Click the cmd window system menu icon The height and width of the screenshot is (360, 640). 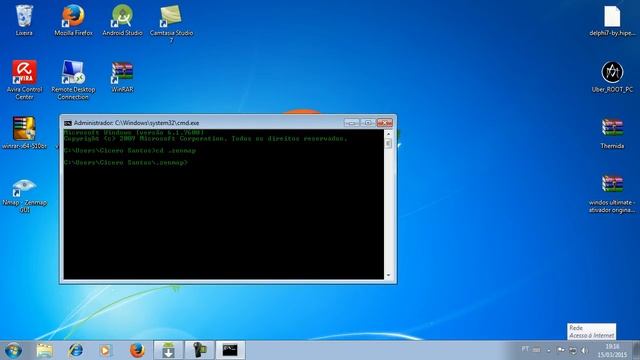(68, 123)
